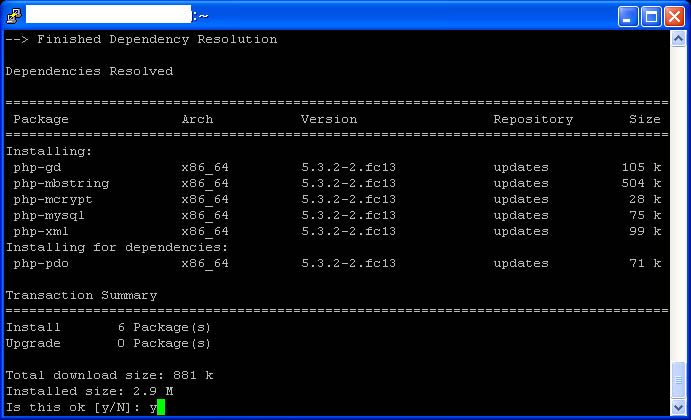Click the php-pdo dependency name

click(41, 263)
